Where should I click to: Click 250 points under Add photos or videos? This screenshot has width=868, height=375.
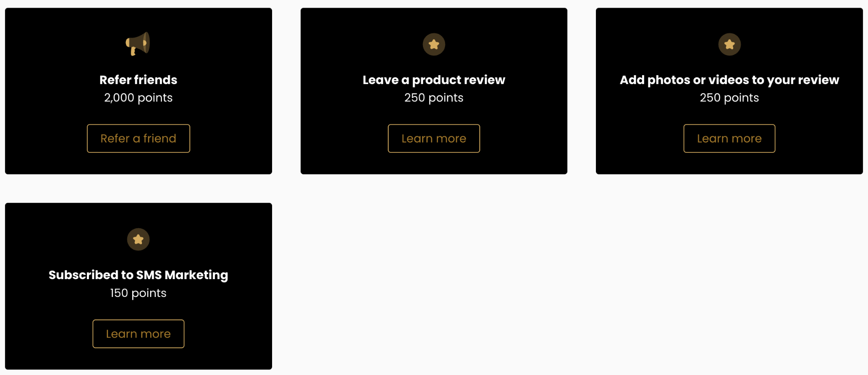click(729, 98)
